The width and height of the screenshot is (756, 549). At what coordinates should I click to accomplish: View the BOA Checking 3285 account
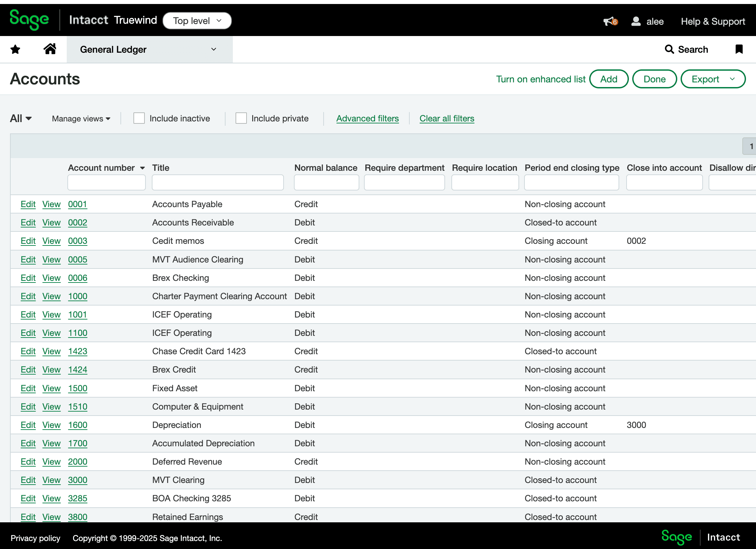point(51,498)
